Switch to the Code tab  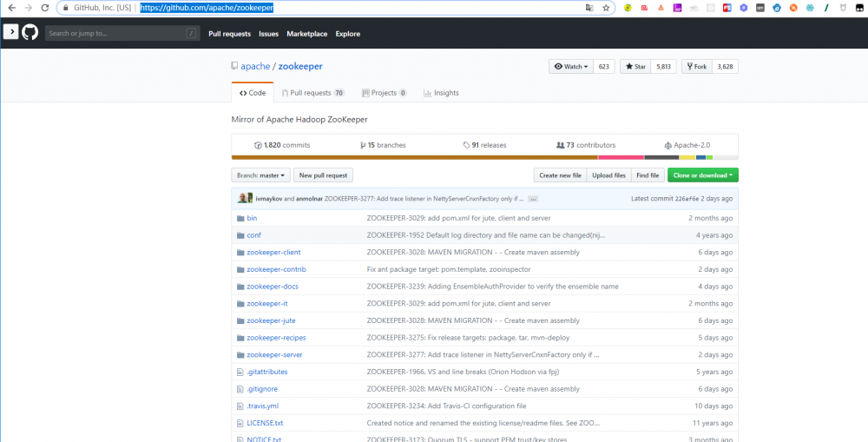click(x=253, y=93)
